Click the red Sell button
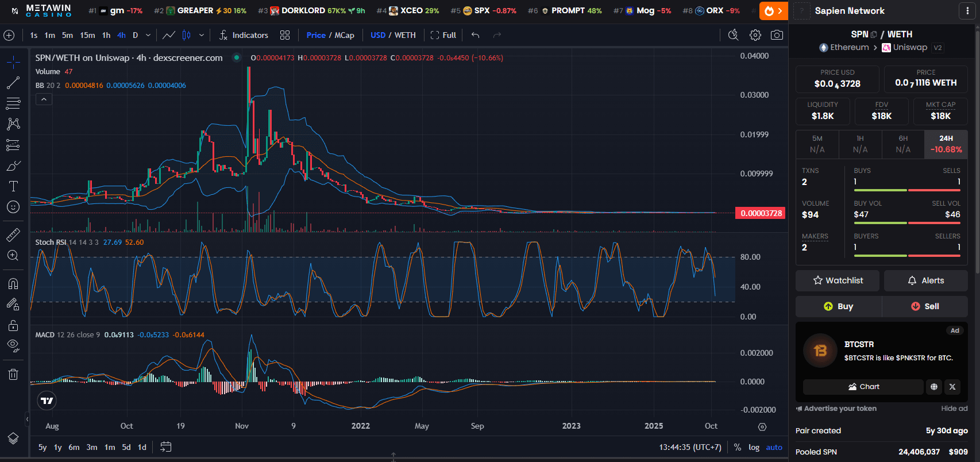Image resolution: width=980 pixels, height=462 pixels. [x=925, y=306]
